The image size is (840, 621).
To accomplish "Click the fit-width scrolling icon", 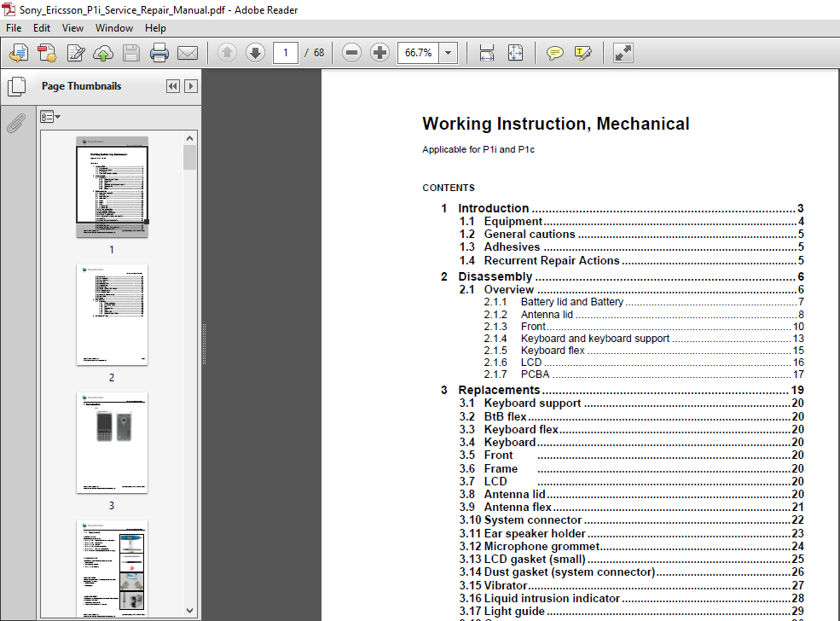I will (486, 53).
